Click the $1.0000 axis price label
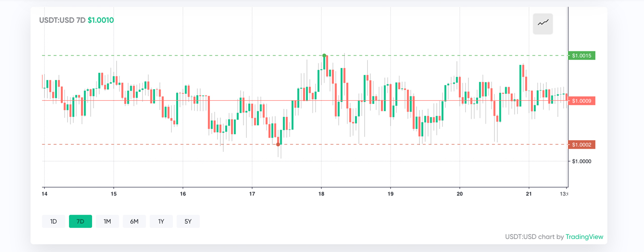 [x=582, y=161]
